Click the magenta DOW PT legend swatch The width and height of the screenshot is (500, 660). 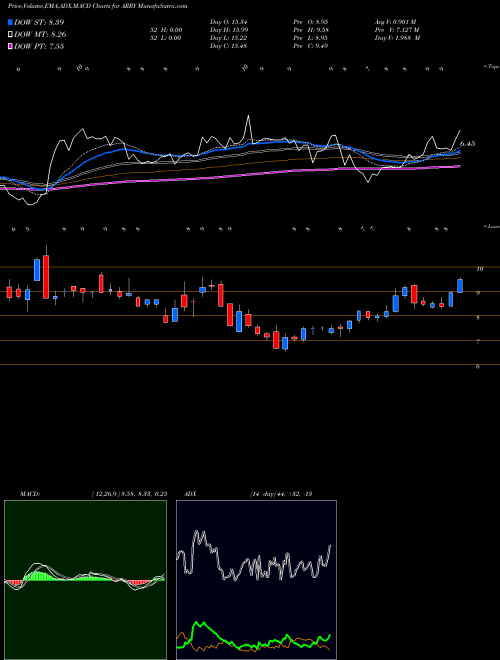pyautogui.click(x=11, y=46)
